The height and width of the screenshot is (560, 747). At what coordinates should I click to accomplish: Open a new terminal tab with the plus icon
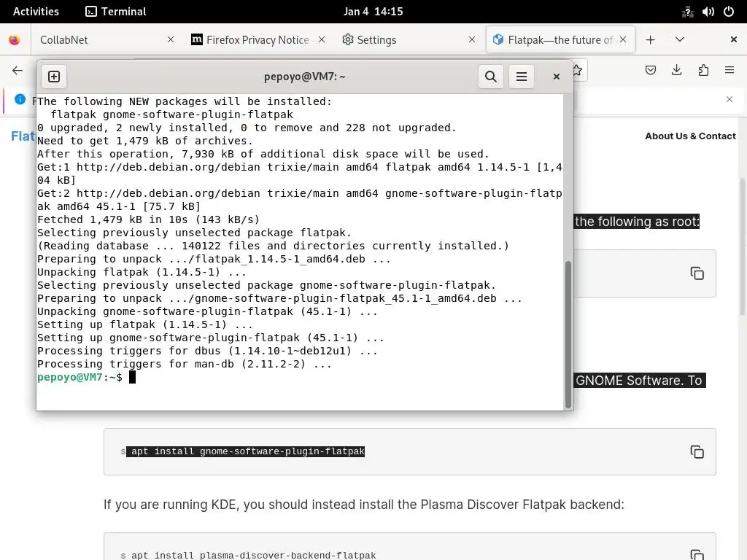[54, 77]
